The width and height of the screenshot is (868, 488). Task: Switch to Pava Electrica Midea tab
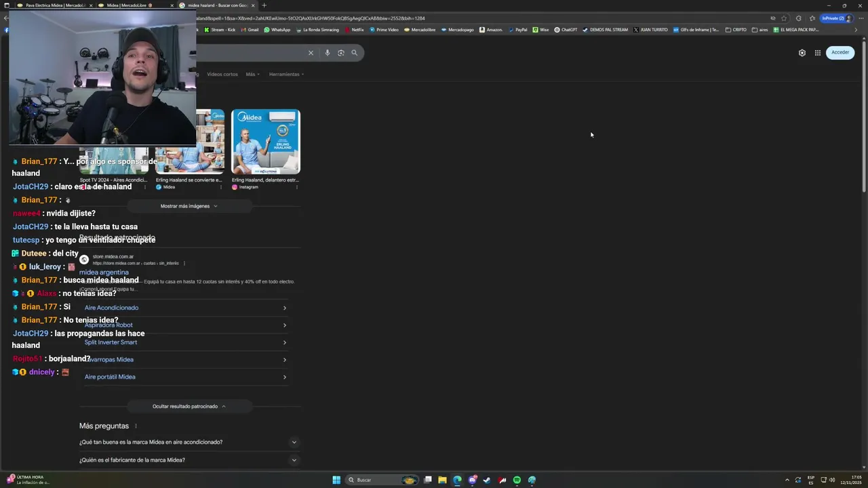click(x=54, y=5)
